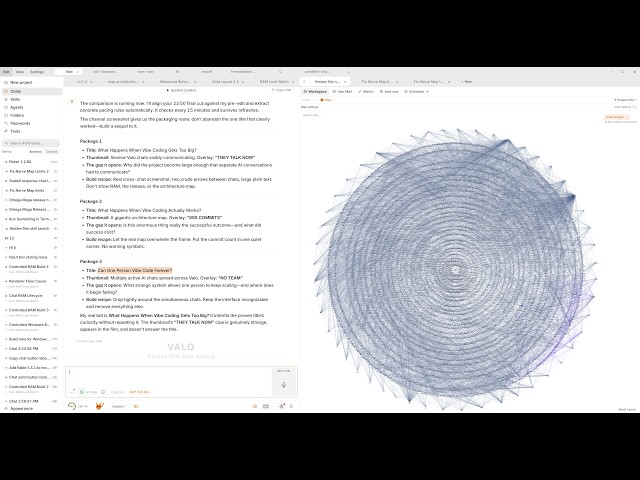Switch to the 'Hidden film s...' tab in right pane
This screenshot has width=640, height=480.
click(327, 82)
